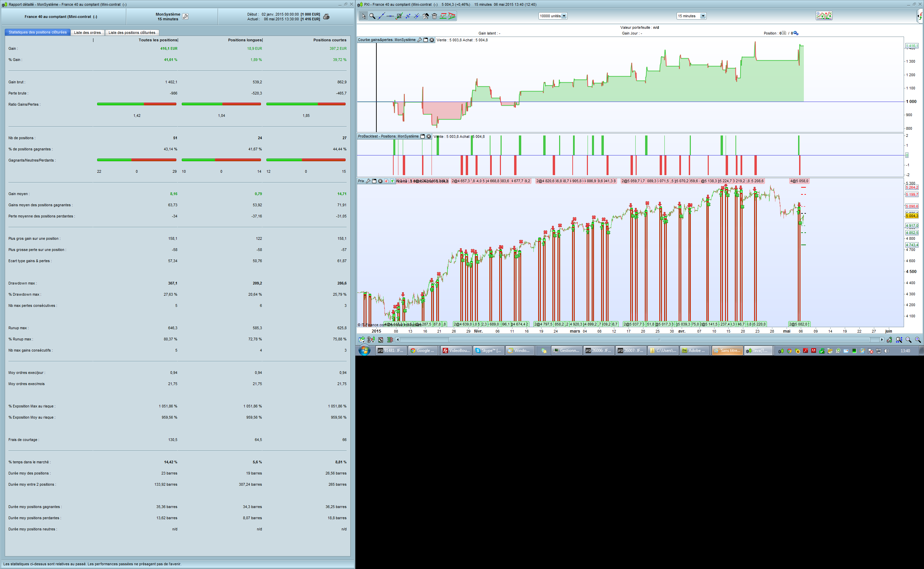924x569 pixels.
Task: Click the zoom out magnifier below chart
Action: click(908, 340)
